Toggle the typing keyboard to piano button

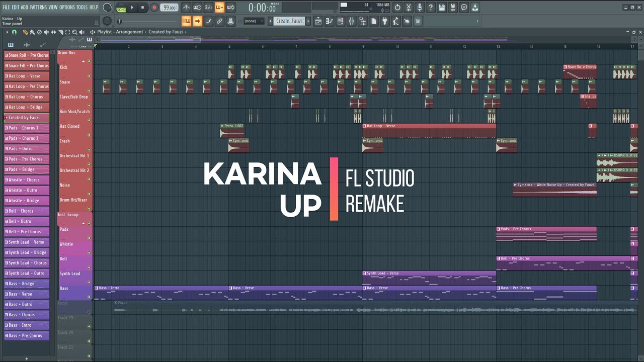pyautogui.click(x=186, y=21)
